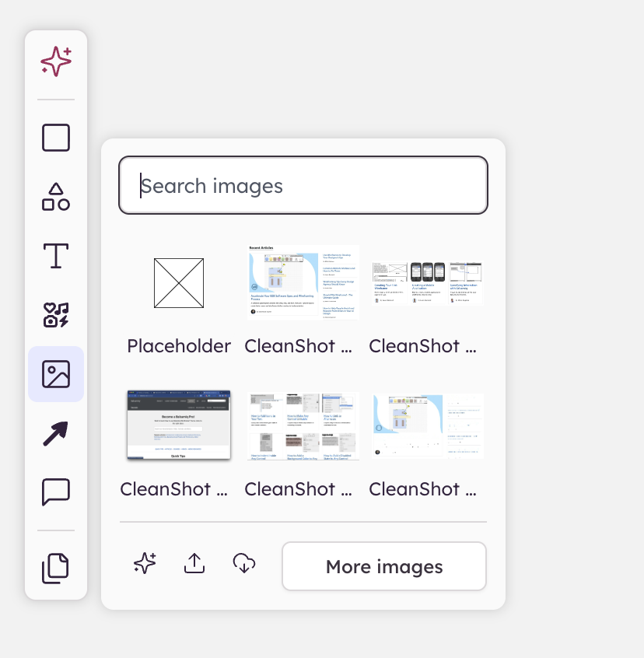Open the Shapes tool
This screenshot has width=644, height=658.
point(56,197)
